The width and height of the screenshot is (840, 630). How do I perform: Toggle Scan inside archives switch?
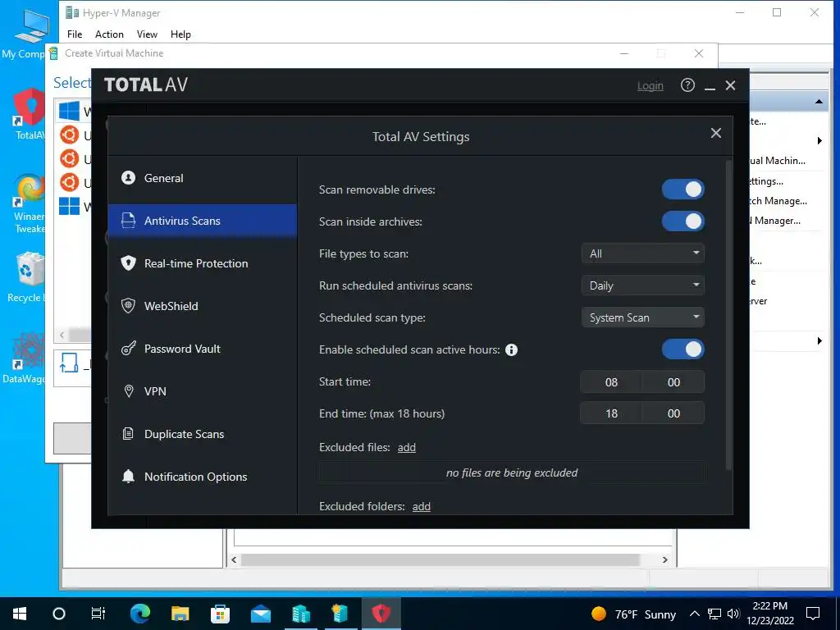(683, 221)
